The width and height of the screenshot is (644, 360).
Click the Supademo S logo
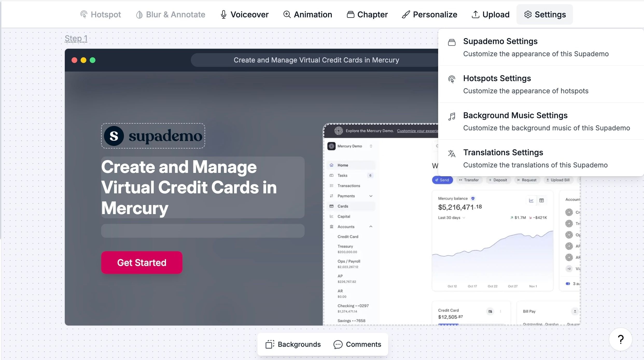tap(114, 136)
